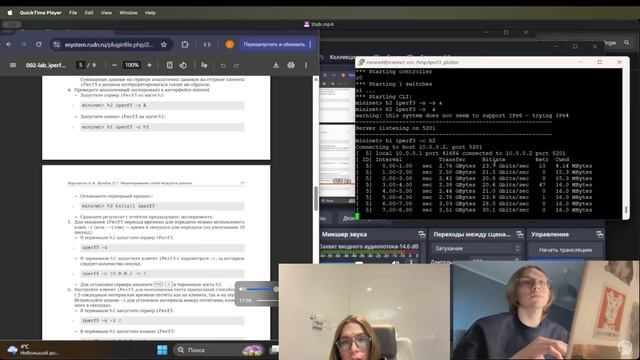The width and height of the screenshot is (640, 360).
Task: Fit PDF to page
Action: 170,65
